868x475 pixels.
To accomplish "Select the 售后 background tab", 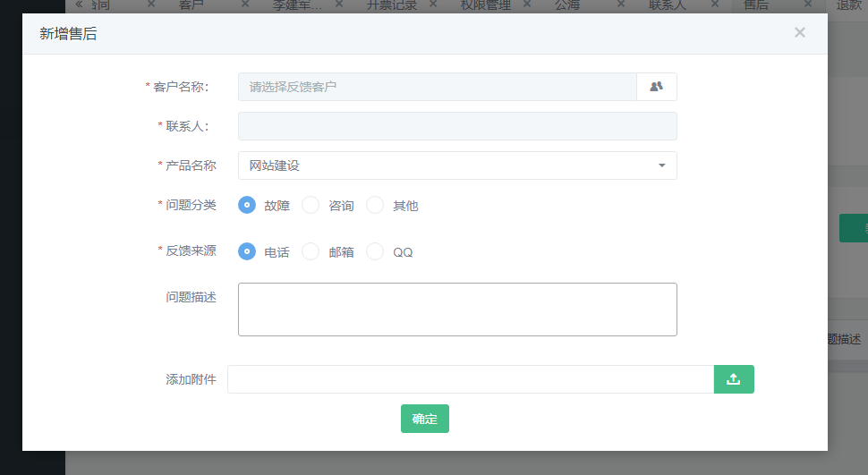I will click(755, 5).
